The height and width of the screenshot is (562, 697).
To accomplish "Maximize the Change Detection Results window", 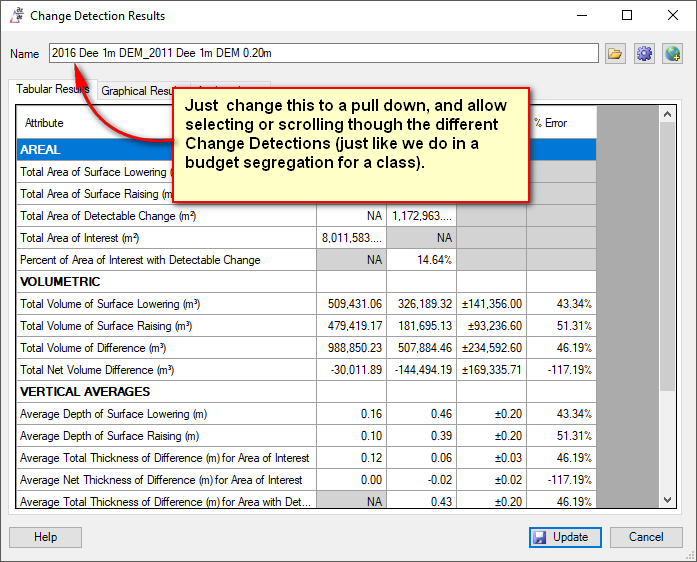I will tap(627, 16).
